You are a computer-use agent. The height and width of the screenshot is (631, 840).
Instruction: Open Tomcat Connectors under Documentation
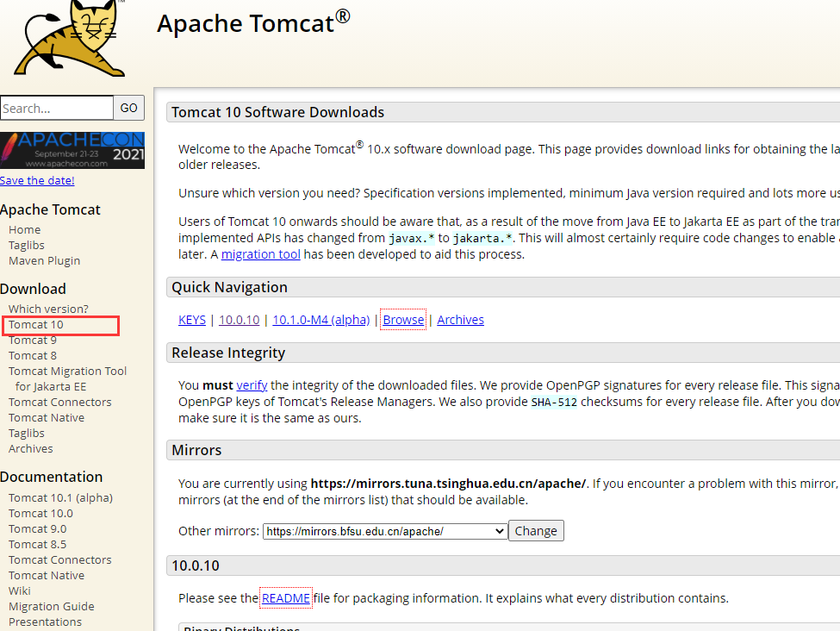point(60,560)
